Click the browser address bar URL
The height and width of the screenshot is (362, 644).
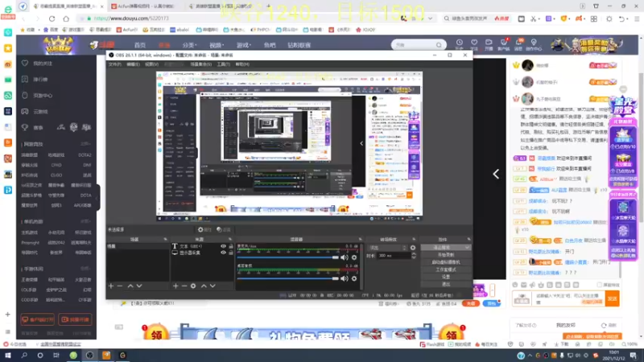[131, 19]
